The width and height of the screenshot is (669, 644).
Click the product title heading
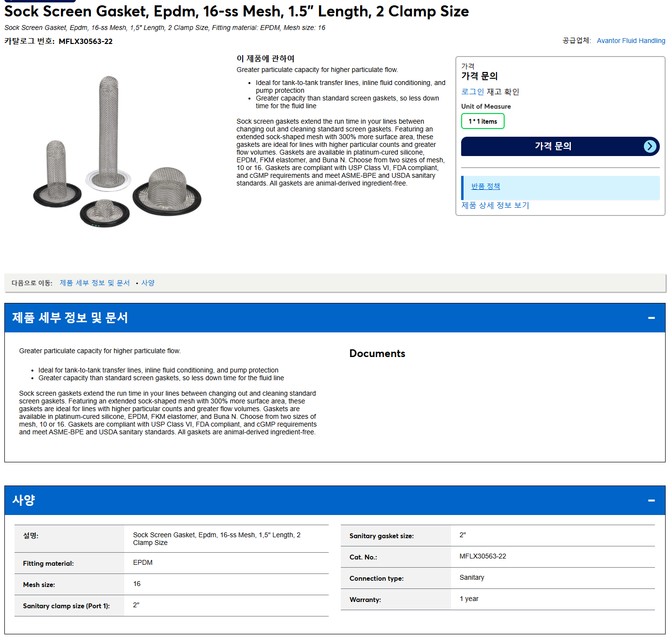click(236, 11)
